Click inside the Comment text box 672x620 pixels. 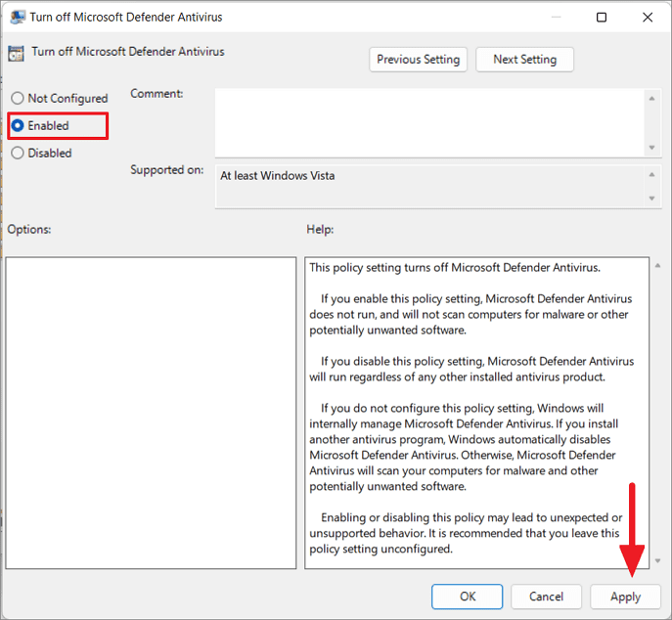click(x=428, y=123)
